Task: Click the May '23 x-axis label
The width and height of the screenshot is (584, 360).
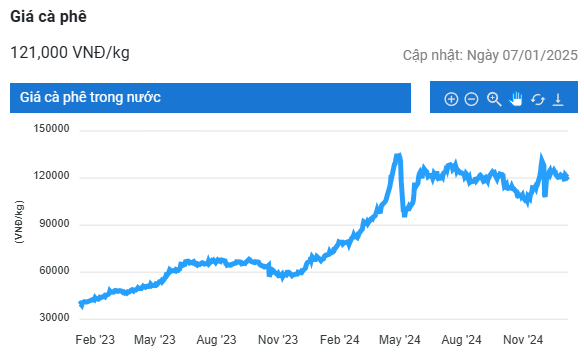Action: coord(155,340)
